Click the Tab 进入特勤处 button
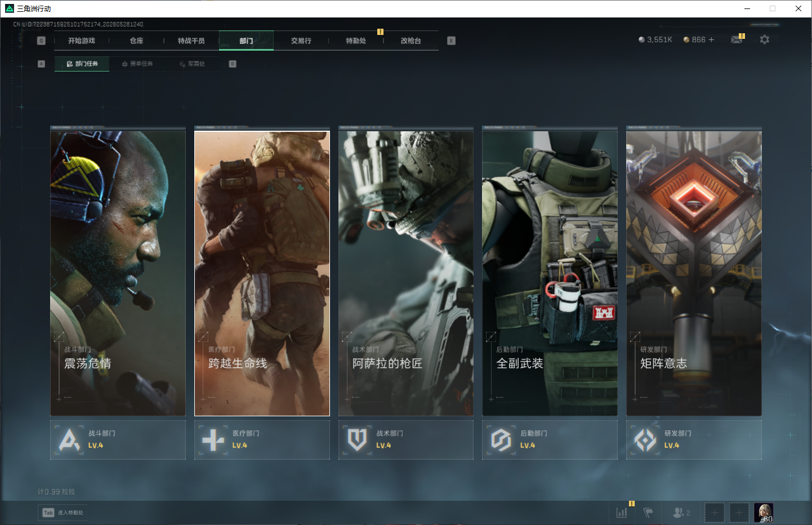 pyautogui.click(x=63, y=513)
